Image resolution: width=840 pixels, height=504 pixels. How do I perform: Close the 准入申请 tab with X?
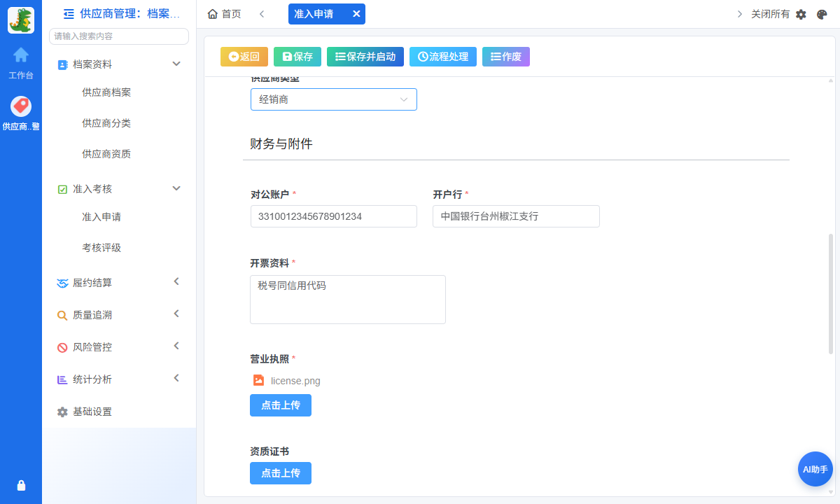(x=356, y=14)
